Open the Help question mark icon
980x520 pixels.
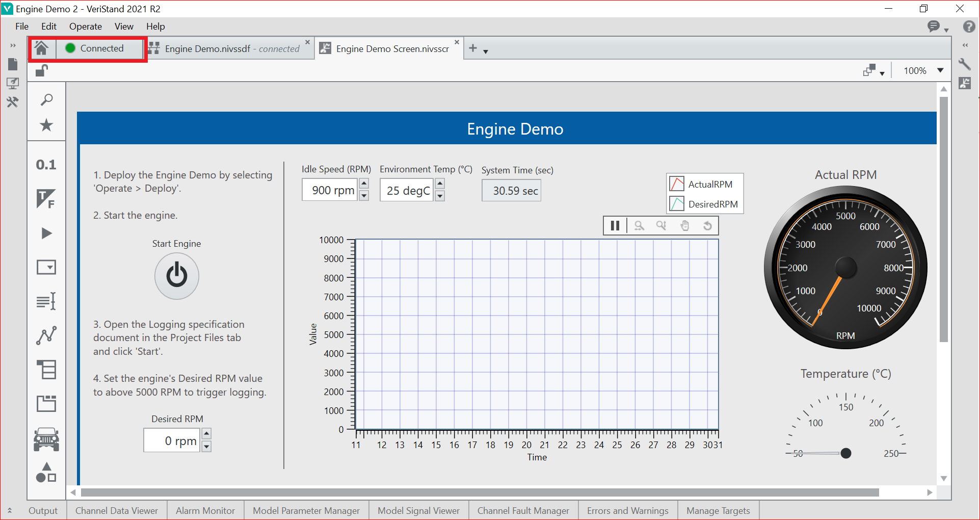click(x=969, y=27)
